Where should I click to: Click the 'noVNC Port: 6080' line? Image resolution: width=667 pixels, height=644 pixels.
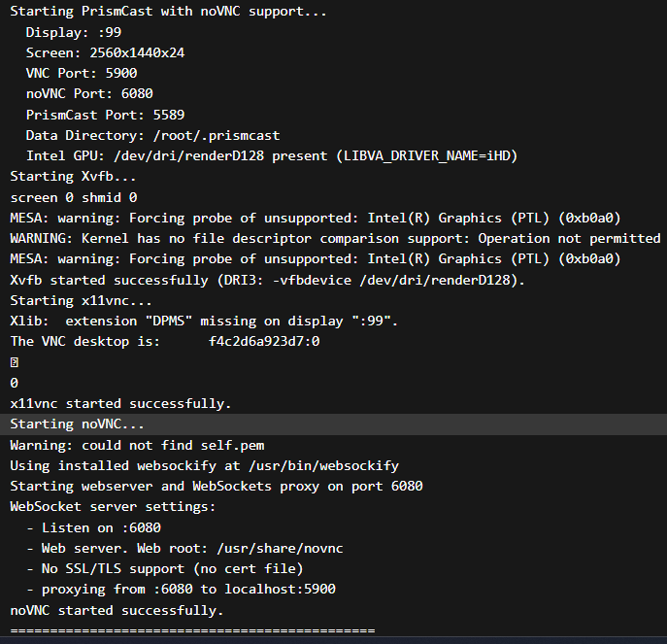pos(89,93)
